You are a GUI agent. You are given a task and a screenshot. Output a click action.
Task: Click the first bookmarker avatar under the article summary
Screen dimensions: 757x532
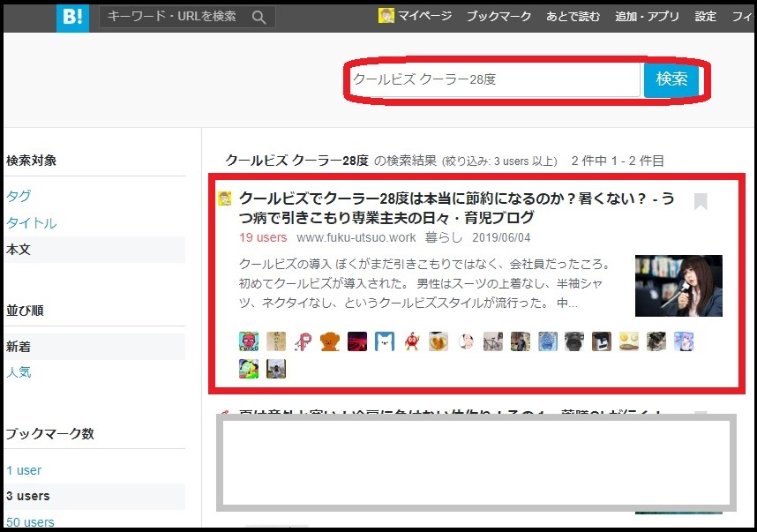tap(247, 340)
